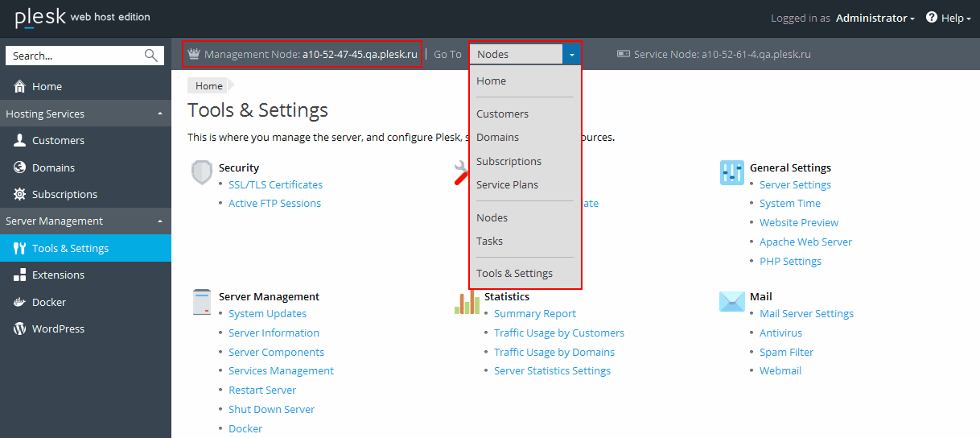Select Service Plans from the Go To list
This screenshot has height=438, width=980.
point(507,184)
